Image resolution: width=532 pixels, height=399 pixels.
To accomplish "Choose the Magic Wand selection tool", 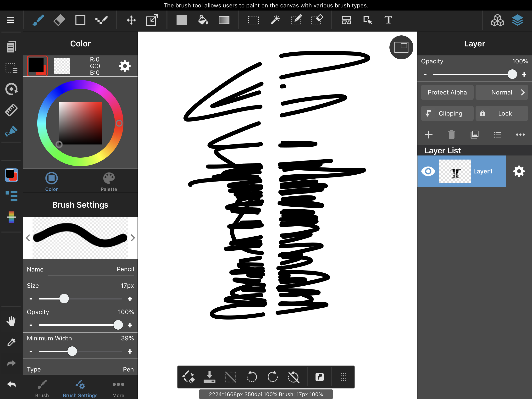I will pyautogui.click(x=275, y=20).
